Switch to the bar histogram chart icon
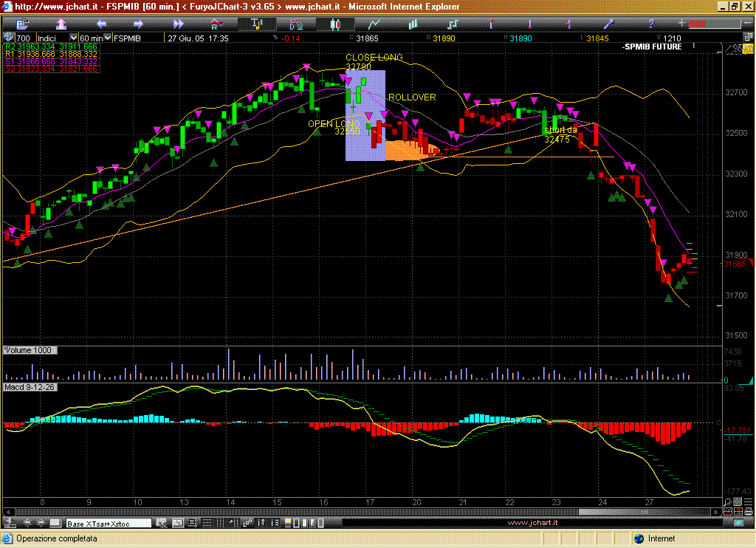Screen dimensions: 756x548 click(x=413, y=24)
